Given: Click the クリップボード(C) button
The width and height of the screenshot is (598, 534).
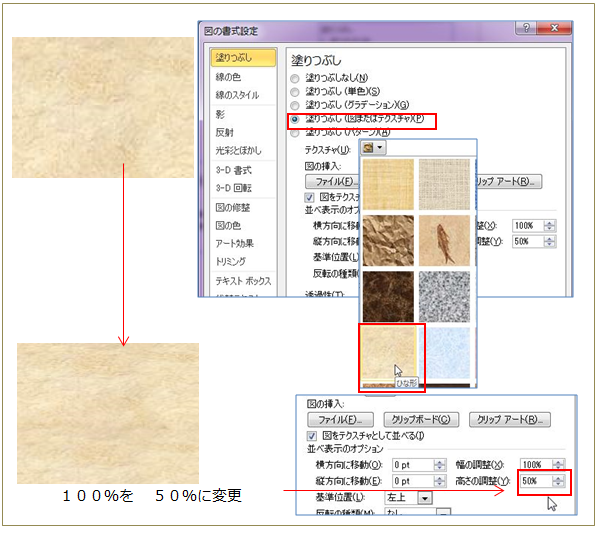Looking at the screenshot, I should (x=421, y=420).
